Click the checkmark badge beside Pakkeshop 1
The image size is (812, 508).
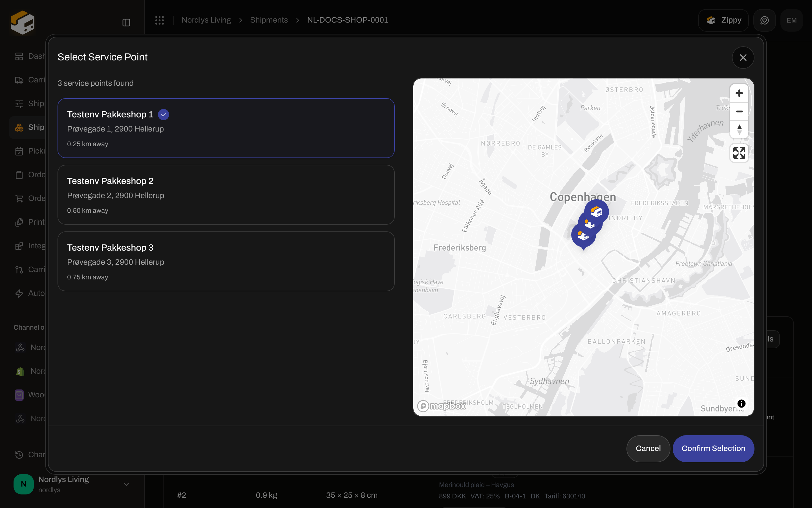click(164, 115)
